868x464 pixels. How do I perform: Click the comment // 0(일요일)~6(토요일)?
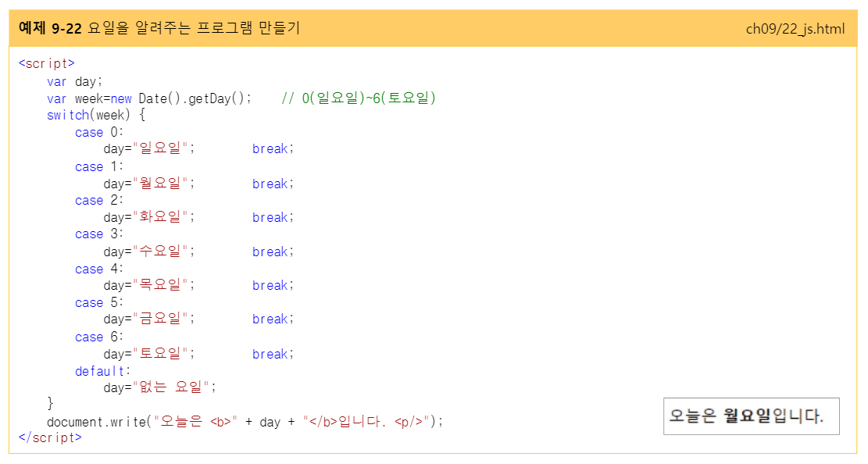[x=359, y=98]
